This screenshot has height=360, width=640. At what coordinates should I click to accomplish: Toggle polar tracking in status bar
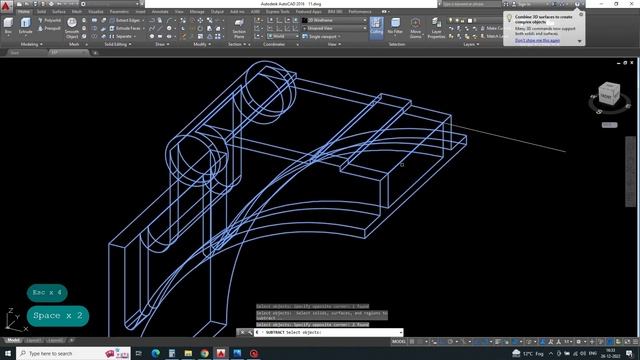point(450,341)
